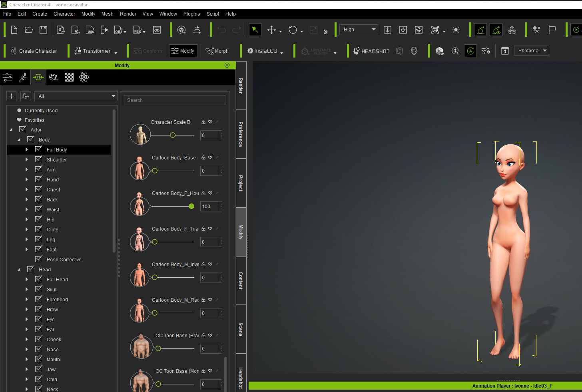Select Currently Used filter
This screenshot has height=392, width=582.
pos(41,110)
